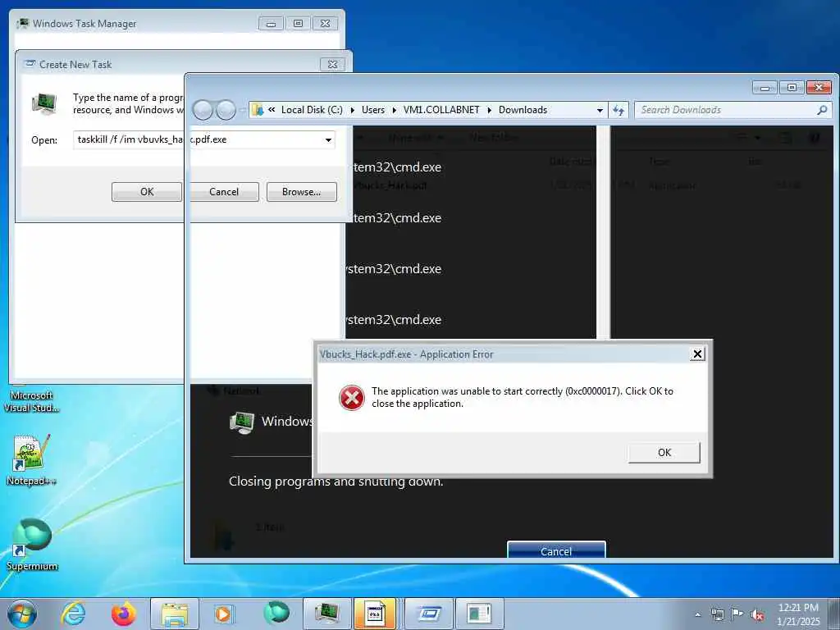Expand breadcrumb arrow after VM1.COLLABNET

tap(489, 110)
